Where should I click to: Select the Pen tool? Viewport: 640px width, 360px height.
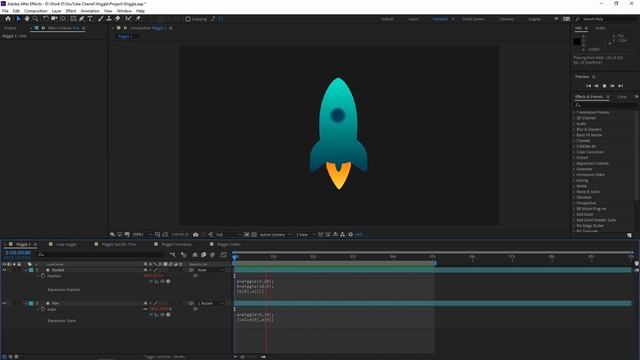click(82, 19)
